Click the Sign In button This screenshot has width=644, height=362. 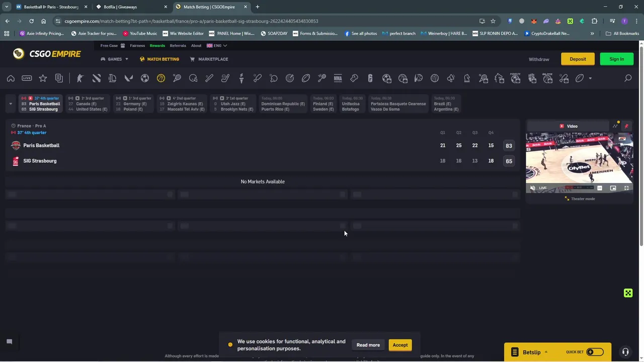616,59
